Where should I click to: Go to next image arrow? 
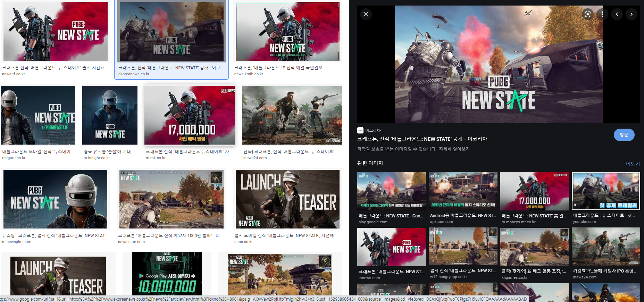632,14
